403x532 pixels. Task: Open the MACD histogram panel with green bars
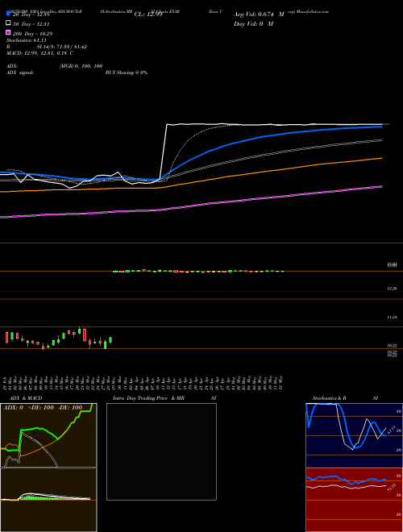(x=48, y=500)
